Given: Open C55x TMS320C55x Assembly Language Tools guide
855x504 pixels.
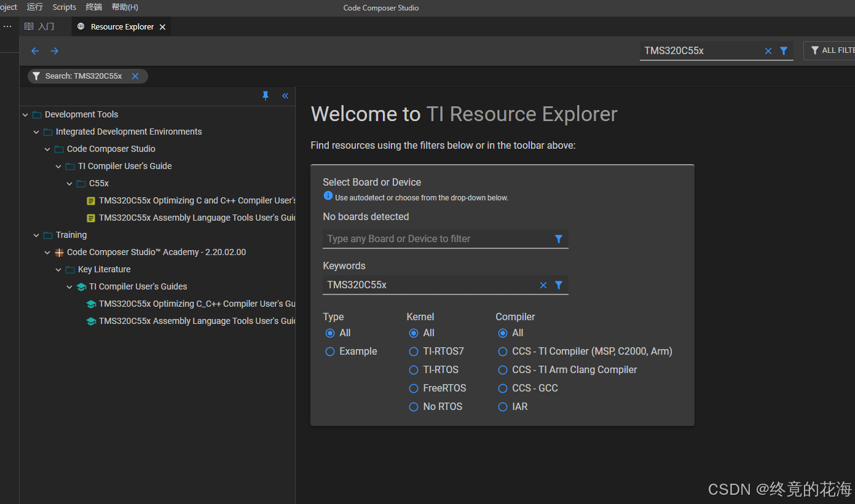Looking at the screenshot, I should 197,218.
